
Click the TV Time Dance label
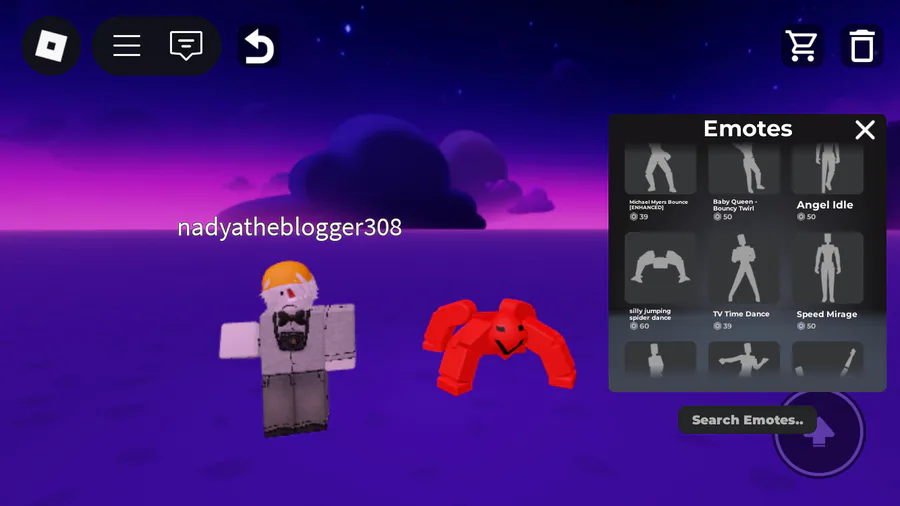[x=741, y=314]
